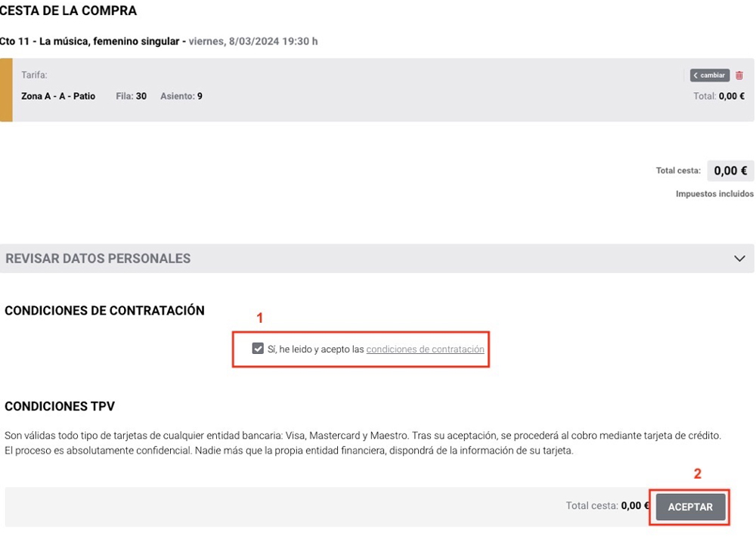Open the 'condiciones de contratación' link

pos(425,349)
